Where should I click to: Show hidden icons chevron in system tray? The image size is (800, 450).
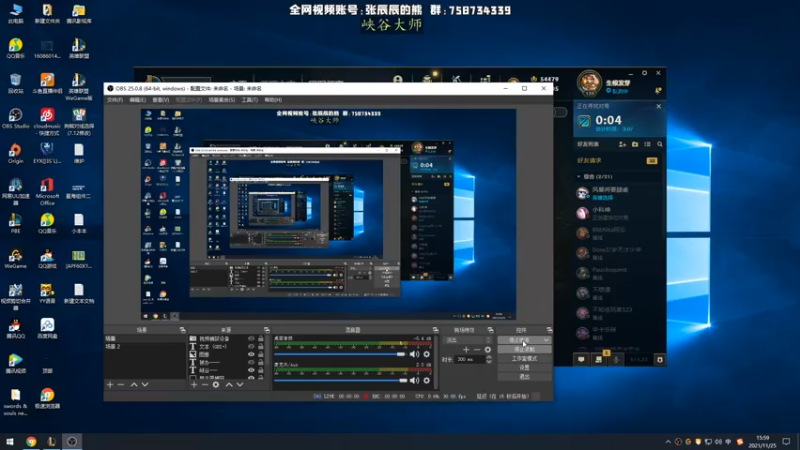point(668,442)
